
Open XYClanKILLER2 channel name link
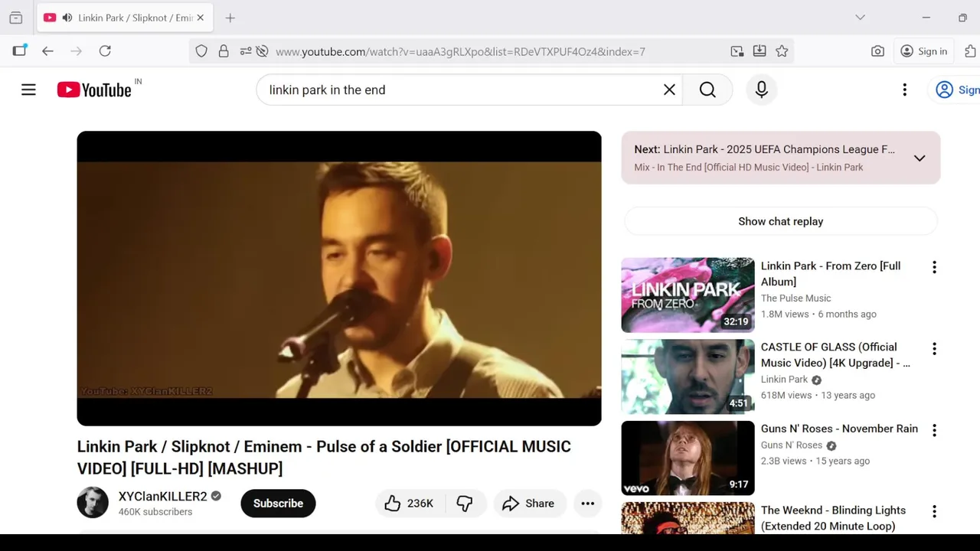(x=162, y=496)
